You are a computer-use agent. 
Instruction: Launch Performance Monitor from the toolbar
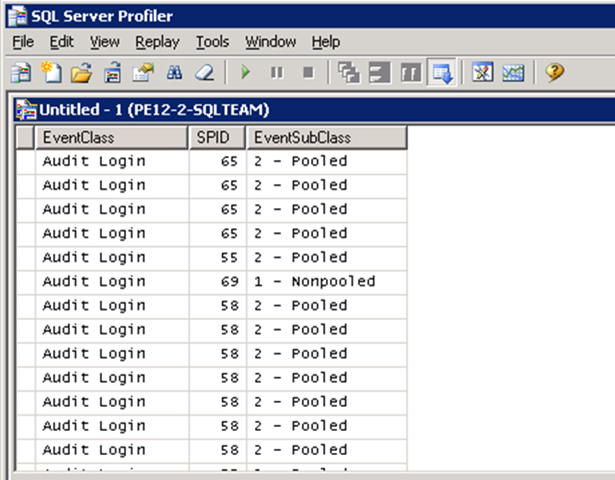(513, 73)
